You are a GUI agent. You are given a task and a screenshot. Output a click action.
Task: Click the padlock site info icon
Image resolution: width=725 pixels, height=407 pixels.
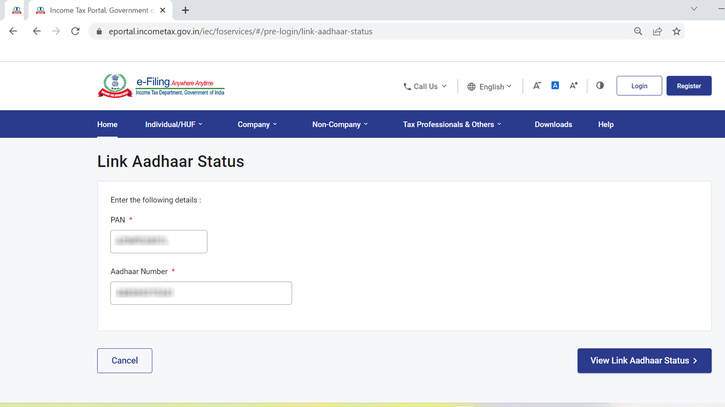98,31
